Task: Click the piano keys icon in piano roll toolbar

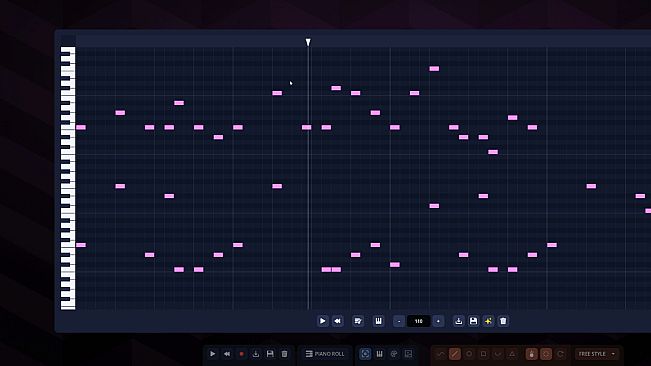Action: (378, 321)
